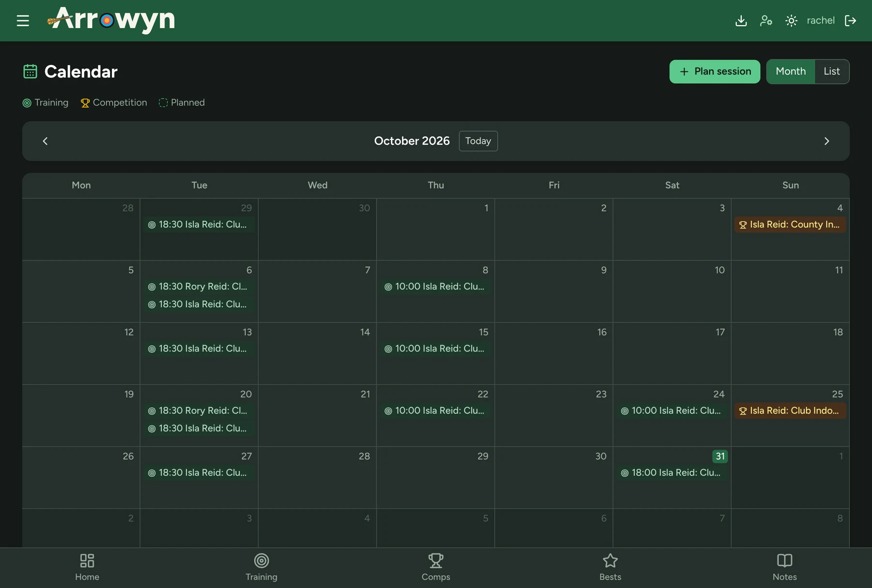Open 18:30 Isla Reid session on the 27th
This screenshot has width=872, height=588.
point(199,473)
